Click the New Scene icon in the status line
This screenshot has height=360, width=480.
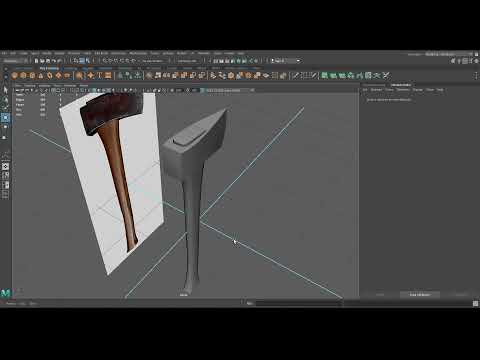coord(37,61)
